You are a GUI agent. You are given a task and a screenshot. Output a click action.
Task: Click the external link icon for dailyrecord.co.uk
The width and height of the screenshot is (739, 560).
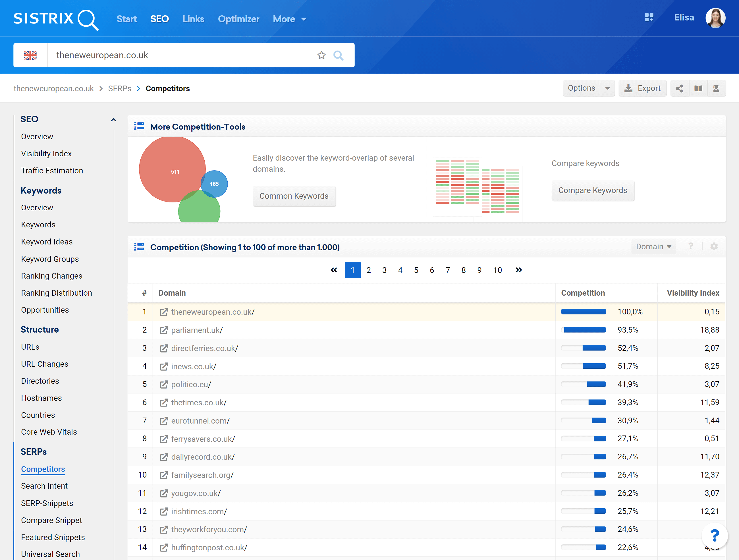tap(164, 457)
